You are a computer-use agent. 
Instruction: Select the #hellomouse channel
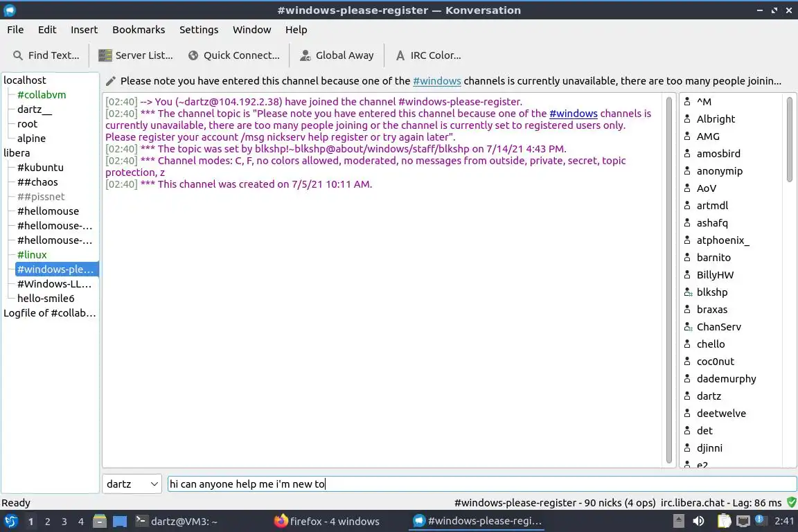point(48,211)
